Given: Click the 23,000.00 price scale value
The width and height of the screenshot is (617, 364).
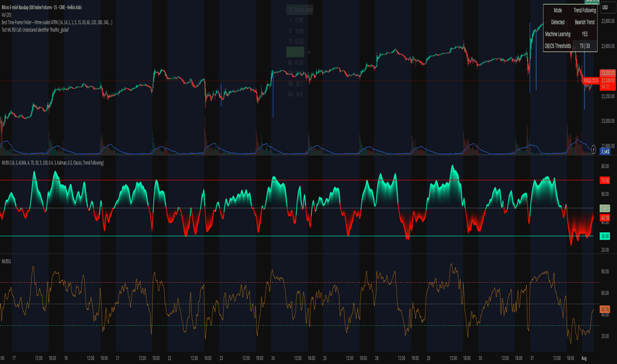Looking at the screenshot, I should 608,121.
